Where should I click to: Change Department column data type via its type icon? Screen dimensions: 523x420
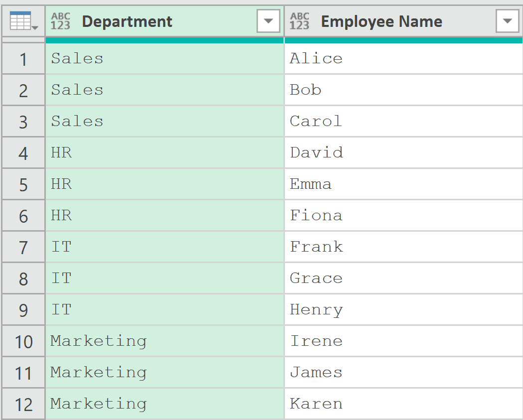tap(61, 20)
